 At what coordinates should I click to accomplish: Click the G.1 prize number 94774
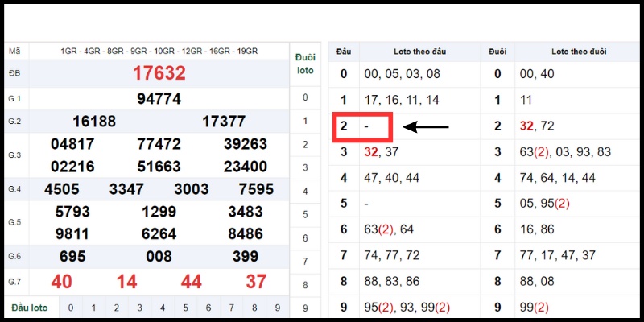(159, 99)
